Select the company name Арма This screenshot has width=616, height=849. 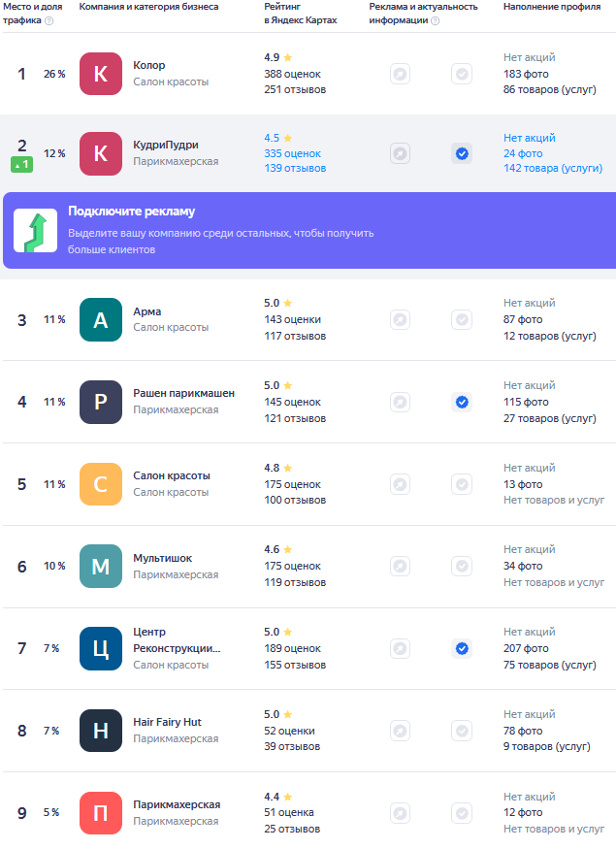click(147, 311)
